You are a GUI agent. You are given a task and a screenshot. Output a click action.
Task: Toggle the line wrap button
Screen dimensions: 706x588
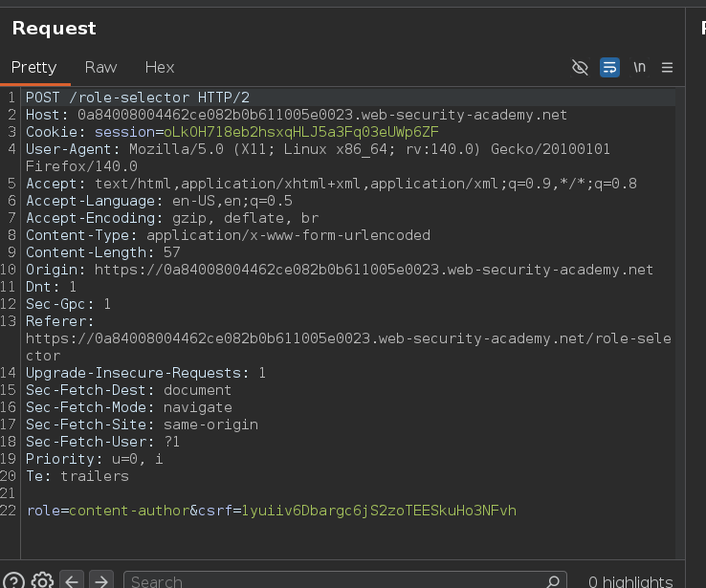pos(609,68)
